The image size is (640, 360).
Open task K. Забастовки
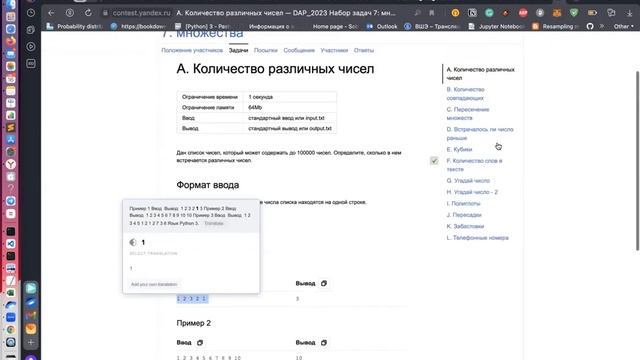(465, 226)
